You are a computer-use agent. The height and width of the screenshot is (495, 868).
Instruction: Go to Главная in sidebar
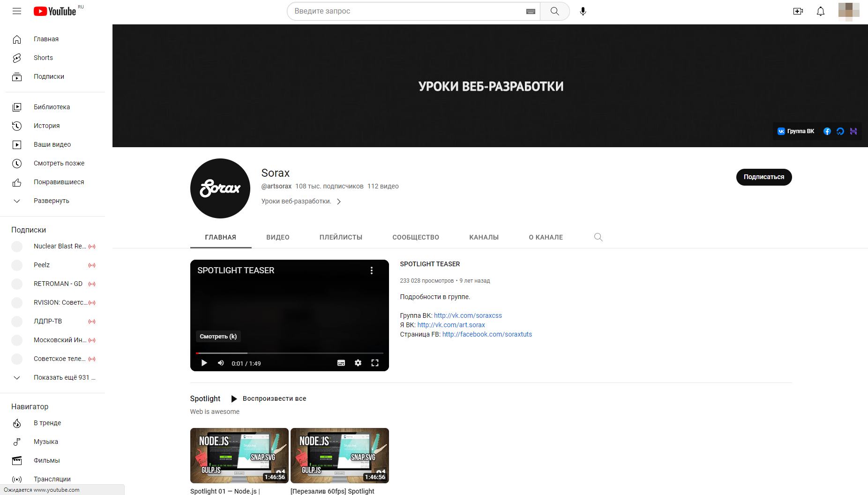[x=52, y=39]
